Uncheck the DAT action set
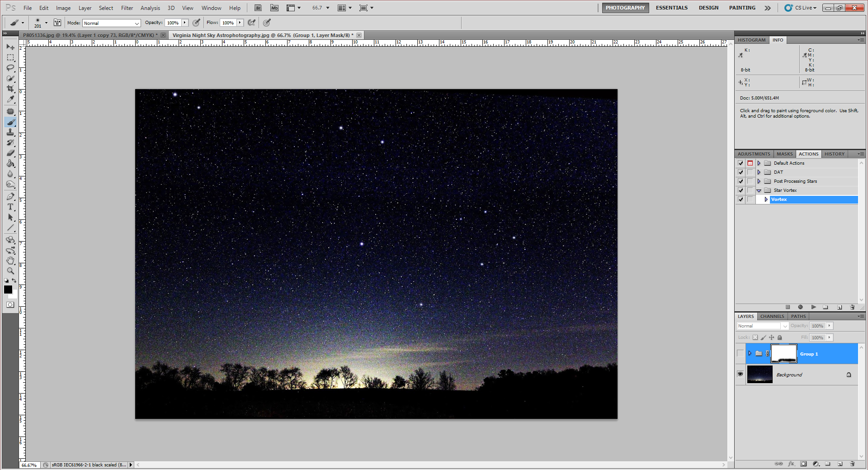 tap(741, 172)
